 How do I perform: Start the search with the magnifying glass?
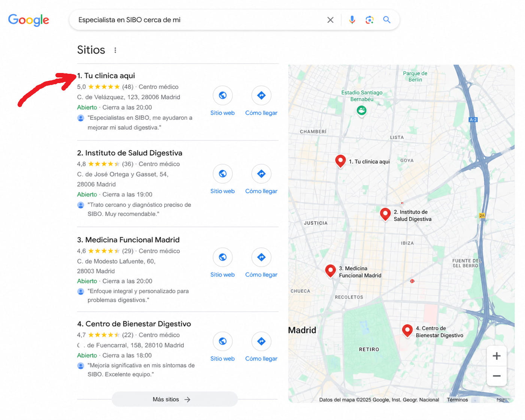[x=386, y=20]
